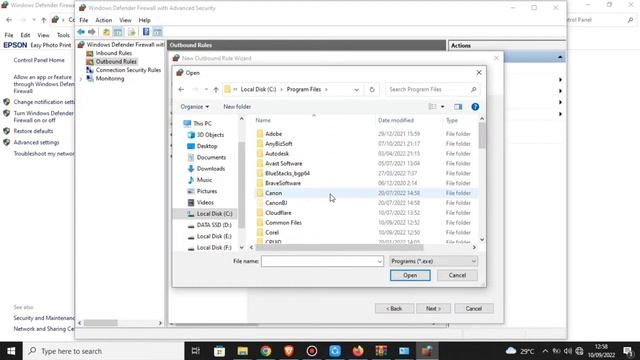Screen dimensions: 640x360
Task: Expand the File name history dropdown
Action: (380, 261)
